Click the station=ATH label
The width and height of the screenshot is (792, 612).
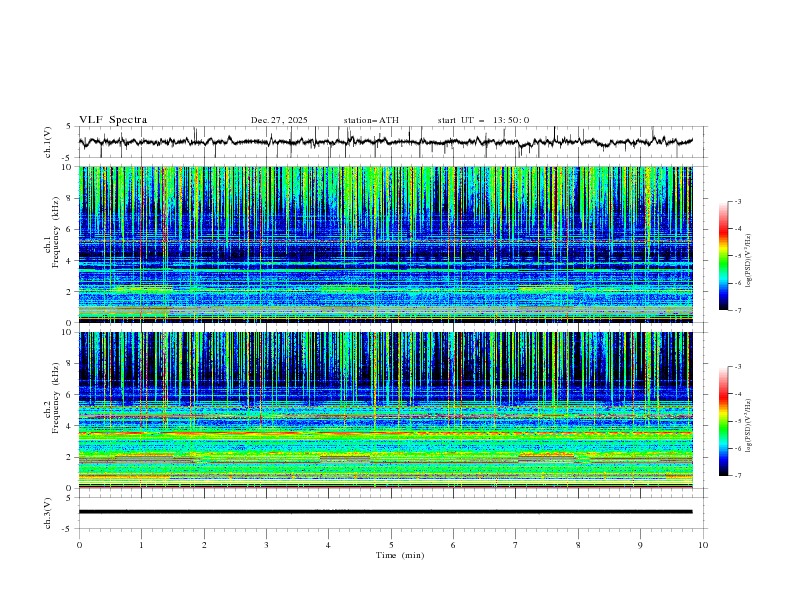[371, 120]
